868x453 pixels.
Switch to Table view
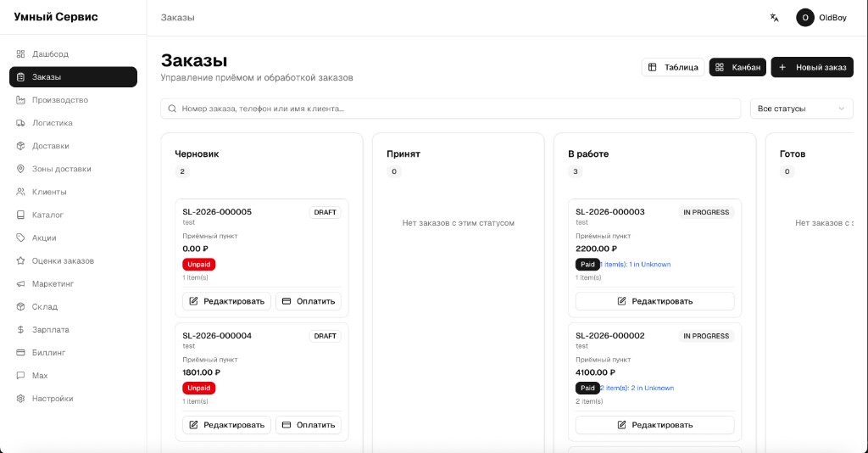pyautogui.click(x=673, y=67)
